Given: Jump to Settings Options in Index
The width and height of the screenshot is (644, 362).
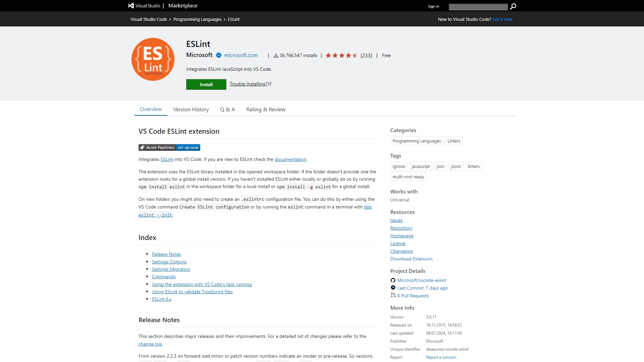Looking at the screenshot, I should [x=169, y=262].
